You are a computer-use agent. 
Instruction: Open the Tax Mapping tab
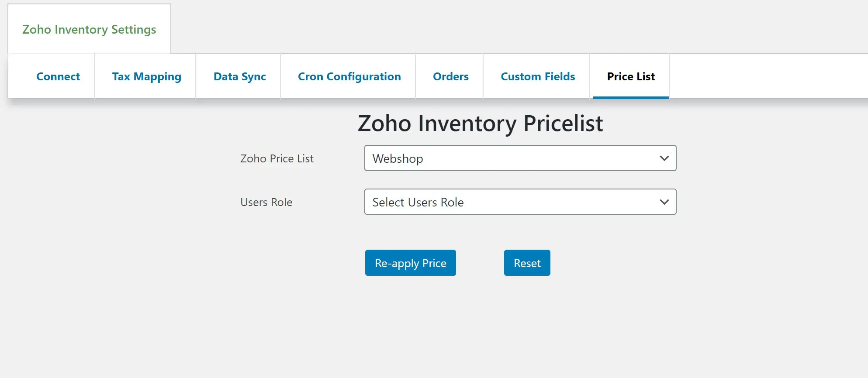[x=146, y=76]
